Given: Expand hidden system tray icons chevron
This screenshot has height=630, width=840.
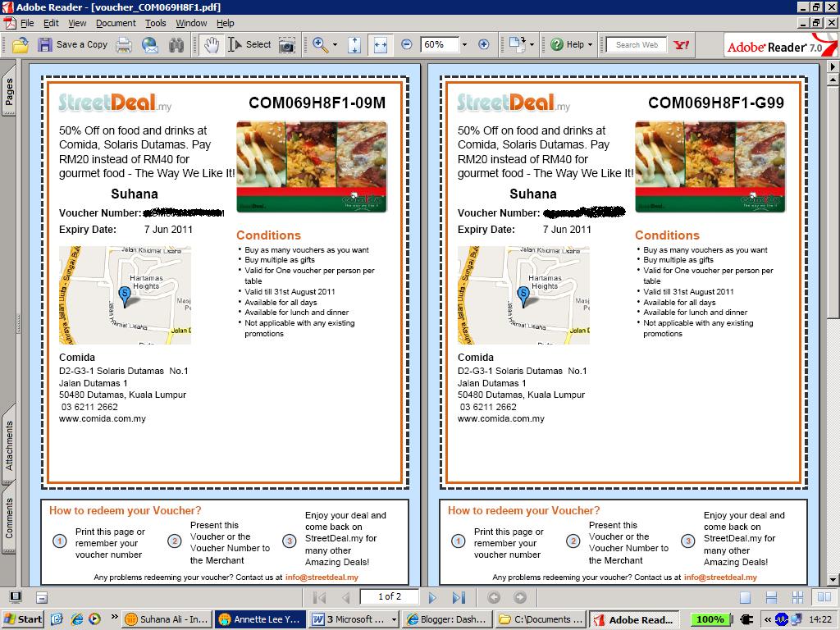Looking at the screenshot, I should tap(767, 619).
